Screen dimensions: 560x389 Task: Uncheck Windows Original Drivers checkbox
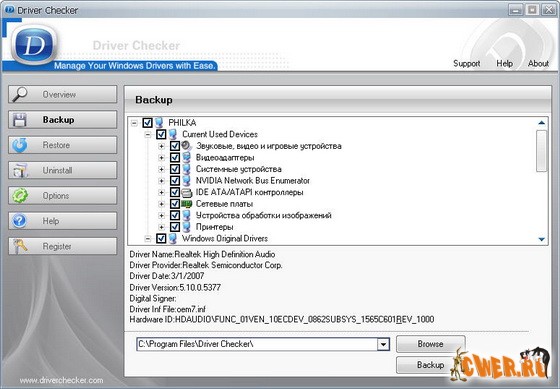point(161,238)
